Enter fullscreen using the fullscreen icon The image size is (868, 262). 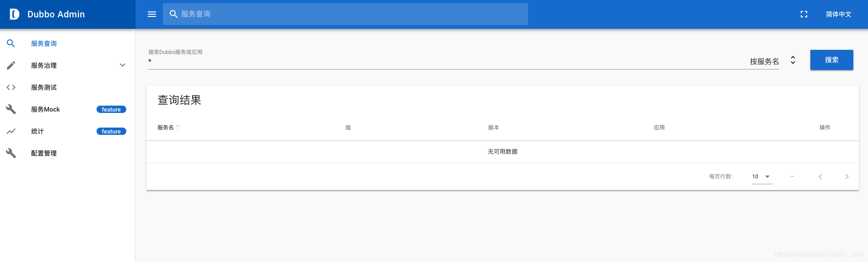[803, 14]
